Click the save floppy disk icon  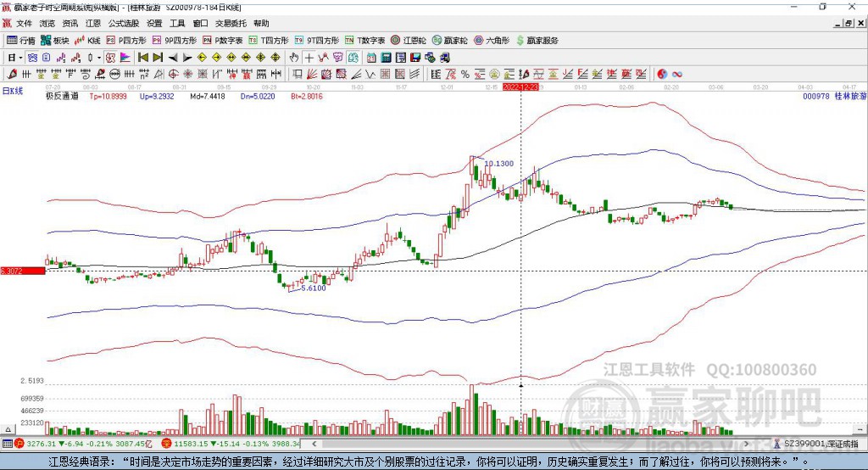(x=415, y=58)
